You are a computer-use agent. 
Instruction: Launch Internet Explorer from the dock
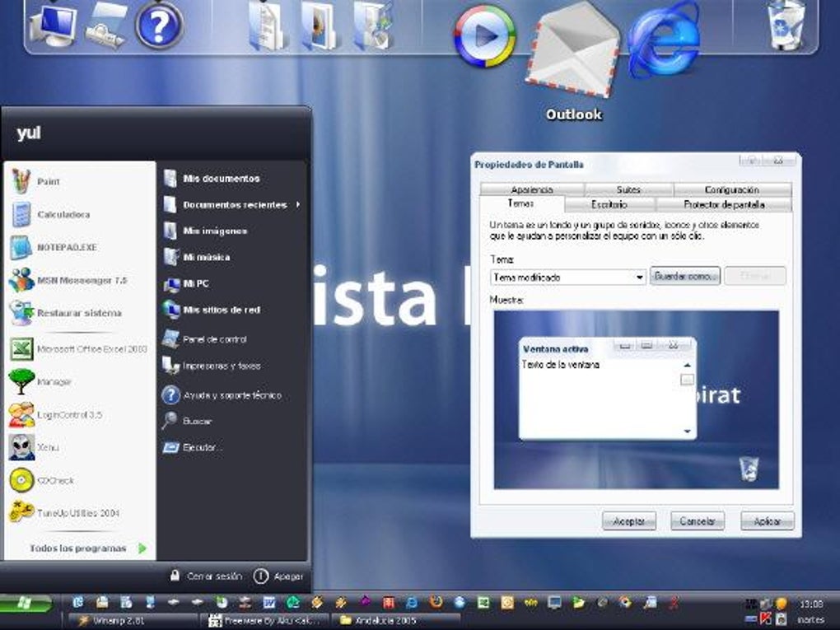click(x=665, y=40)
